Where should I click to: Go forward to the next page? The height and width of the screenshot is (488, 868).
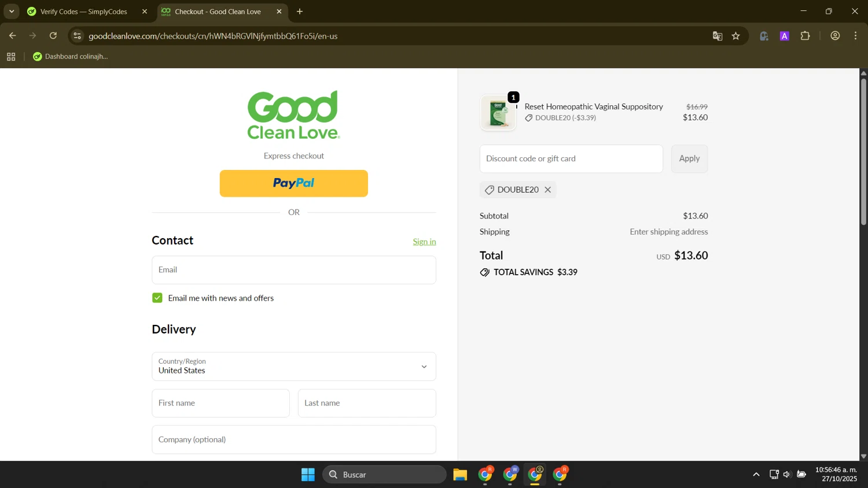point(33,36)
